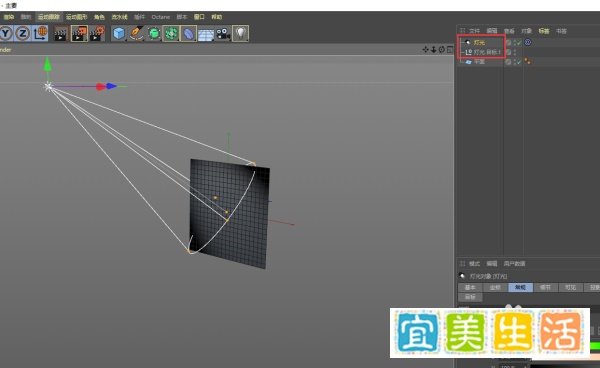The image size is (600, 368).
Task: Toggle visibility dots for 灯光.目标.1
Action: [x=515, y=52]
